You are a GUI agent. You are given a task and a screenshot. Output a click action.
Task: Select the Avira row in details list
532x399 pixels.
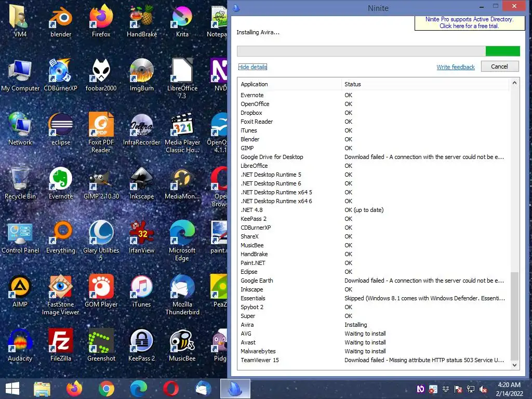coord(373,325)
